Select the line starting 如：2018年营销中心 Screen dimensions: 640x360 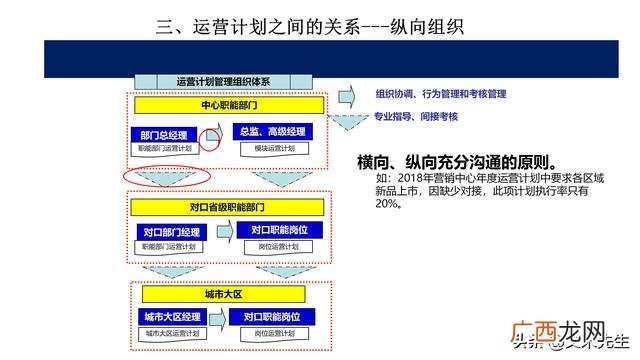(x=490, y=178)
